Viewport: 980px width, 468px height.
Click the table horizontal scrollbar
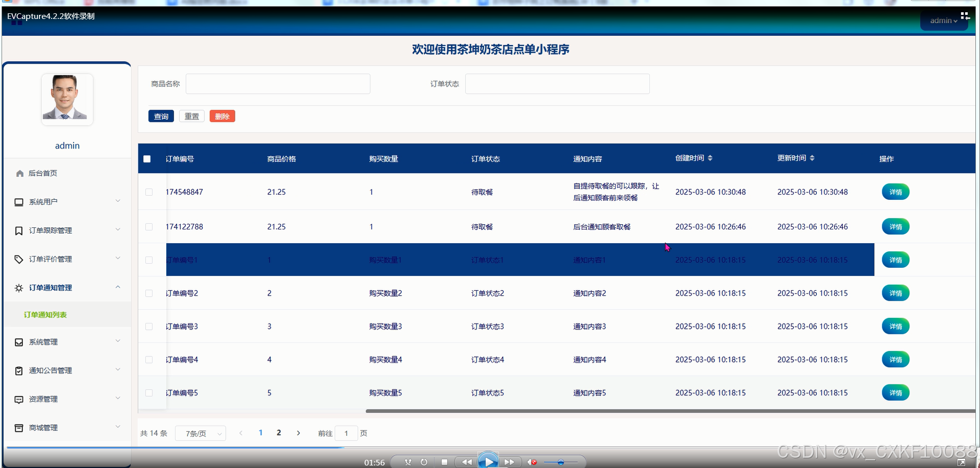pos(670,411)
